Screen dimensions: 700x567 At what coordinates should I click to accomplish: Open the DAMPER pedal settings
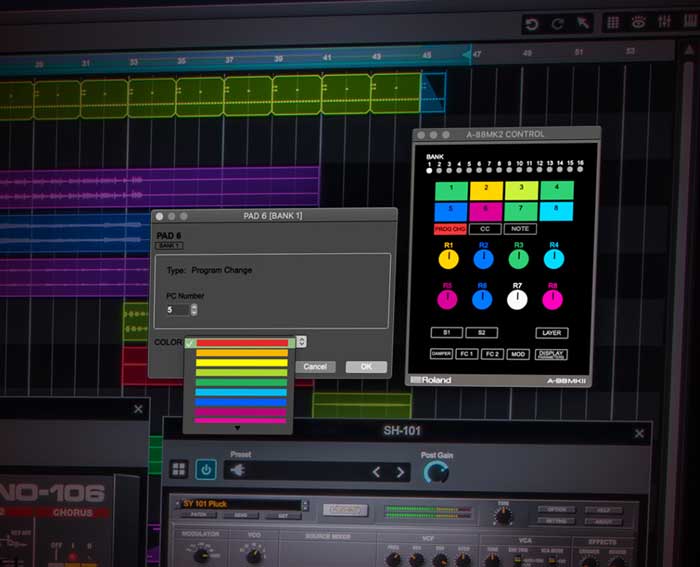(441, 354)
